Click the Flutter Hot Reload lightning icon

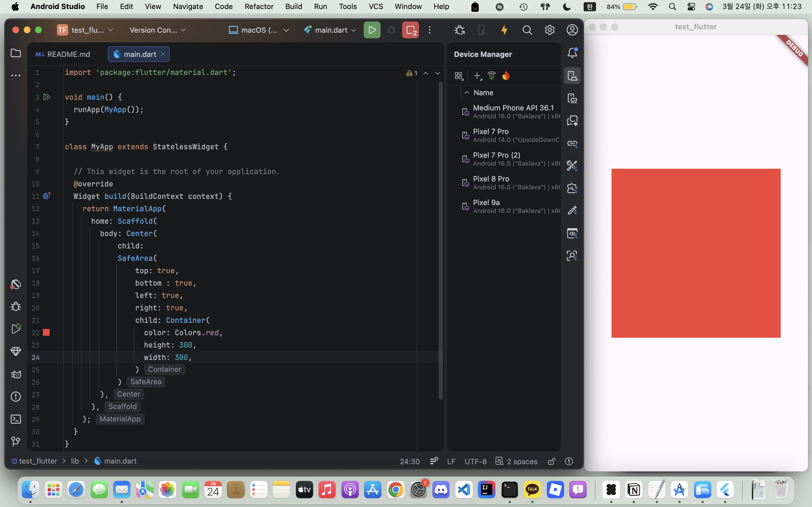504,30
